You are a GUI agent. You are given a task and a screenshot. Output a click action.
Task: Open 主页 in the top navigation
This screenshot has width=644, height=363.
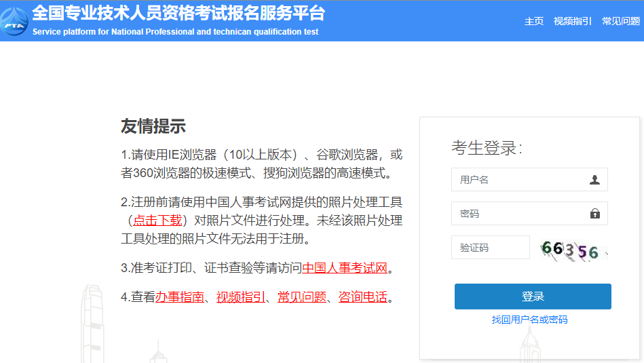pos(533,21)
